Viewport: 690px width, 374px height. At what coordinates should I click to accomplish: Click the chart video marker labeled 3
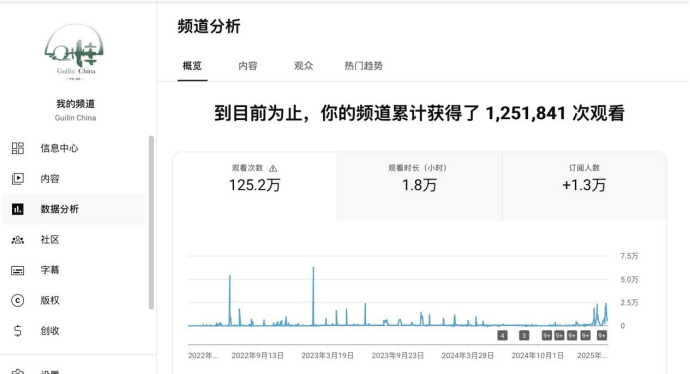click(x=524, y=336)
